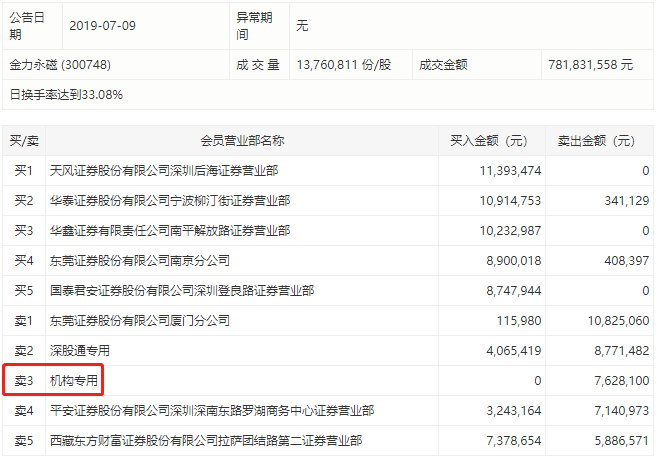Click buy amount 7,378,654

pos(514,441)
